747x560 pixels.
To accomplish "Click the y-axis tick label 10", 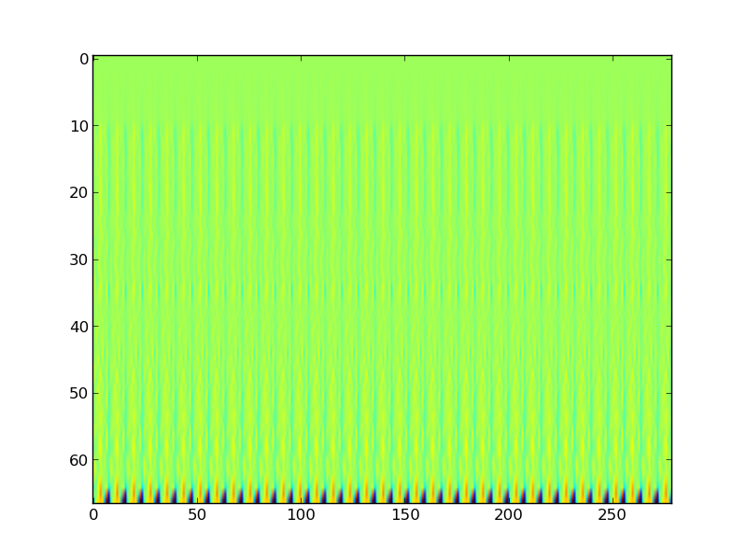I will click(79, 126).
